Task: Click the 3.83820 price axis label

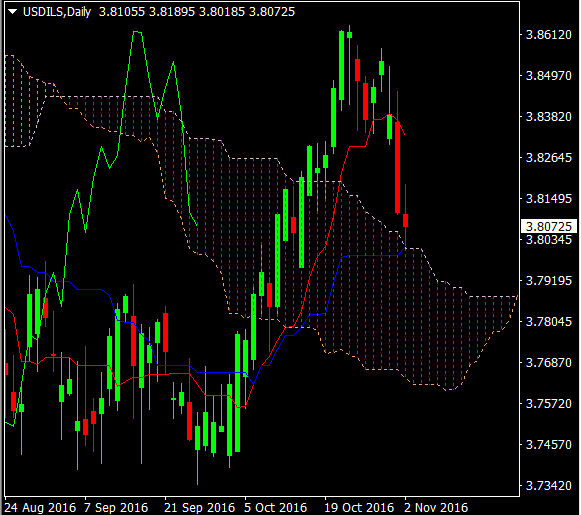Action: click(549, 117)
